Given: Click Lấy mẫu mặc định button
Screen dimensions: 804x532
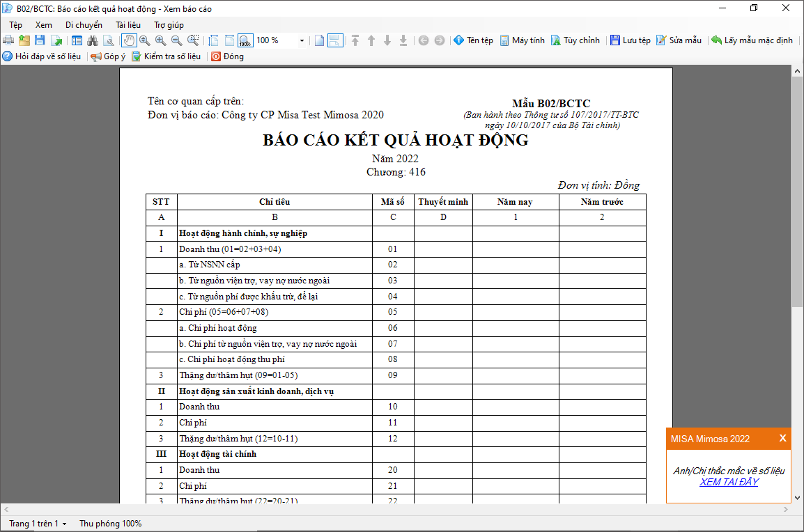Looking at the screenshot, I should click(x=752, y=40).
